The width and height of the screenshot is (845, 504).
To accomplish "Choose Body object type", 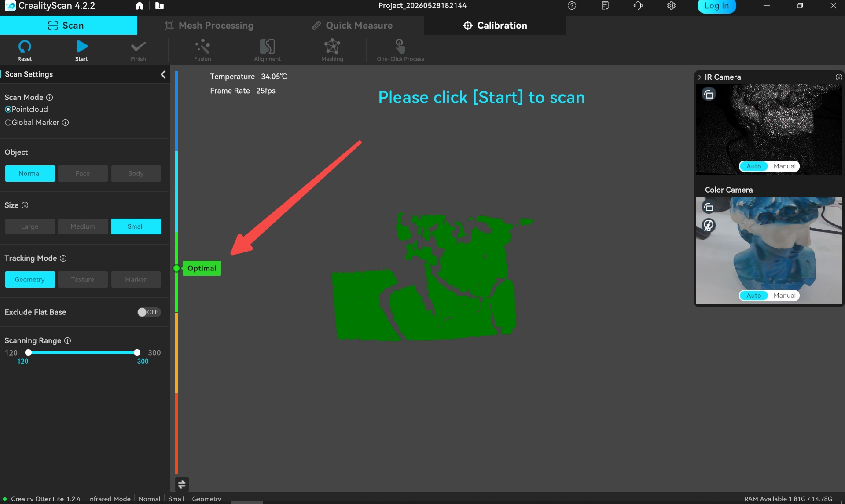I will (136, 174).
